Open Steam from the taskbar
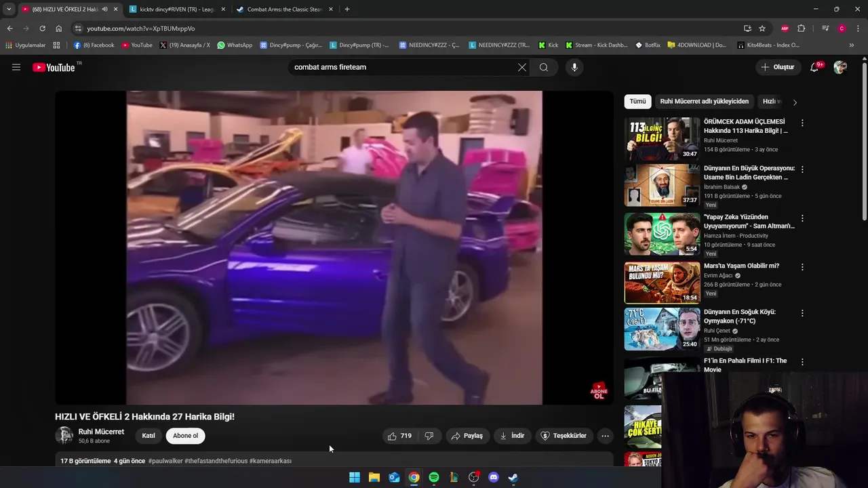 (x=513, y=477)
